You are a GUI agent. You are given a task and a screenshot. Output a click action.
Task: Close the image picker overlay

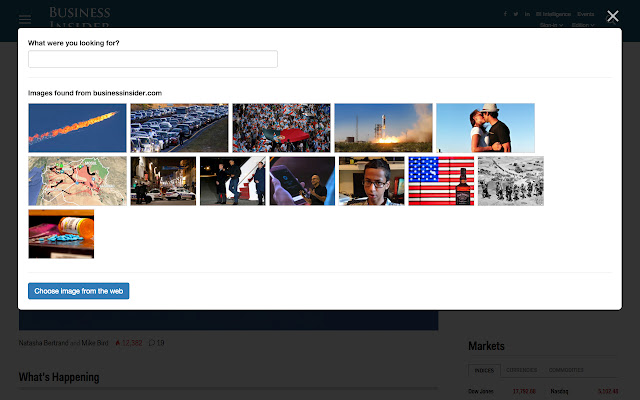[613, 16]
